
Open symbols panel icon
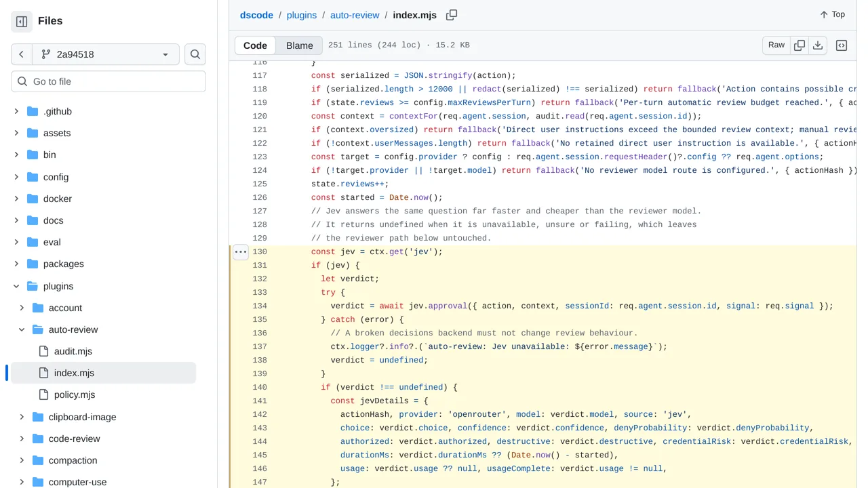tap(842, 45)
